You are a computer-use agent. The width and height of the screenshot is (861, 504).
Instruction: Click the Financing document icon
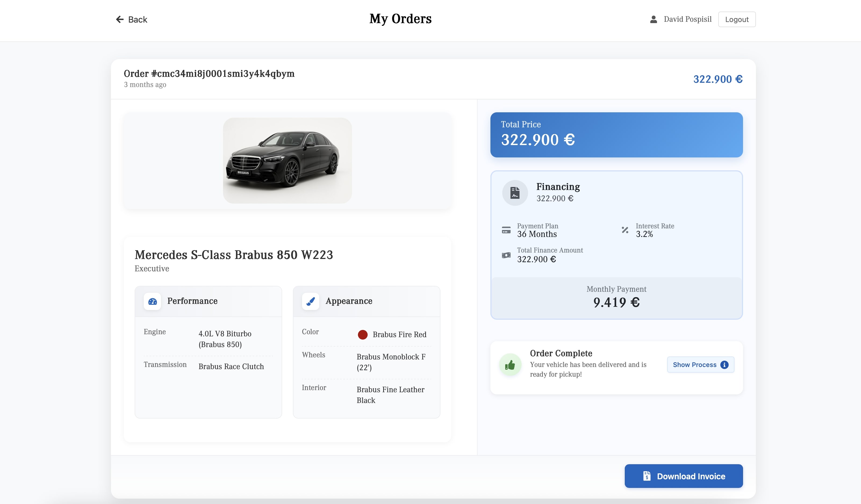[x=515, y=192]
